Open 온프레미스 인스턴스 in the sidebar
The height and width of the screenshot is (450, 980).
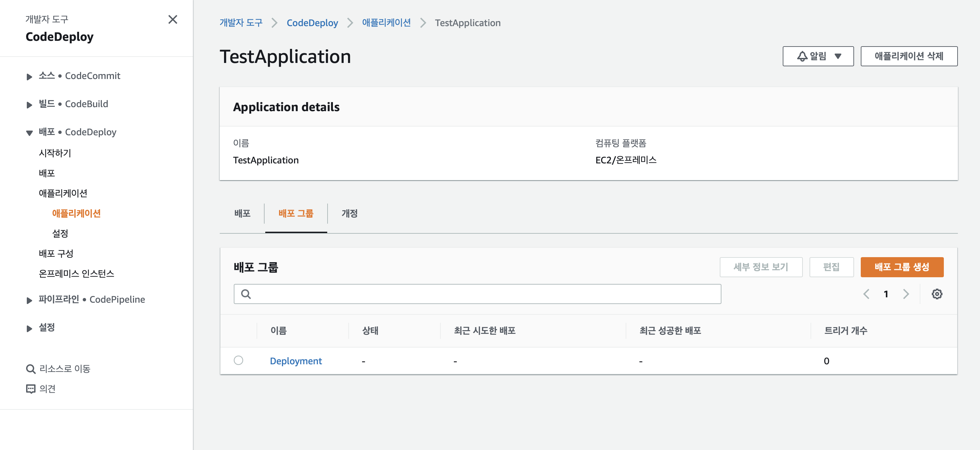(76, 274)
